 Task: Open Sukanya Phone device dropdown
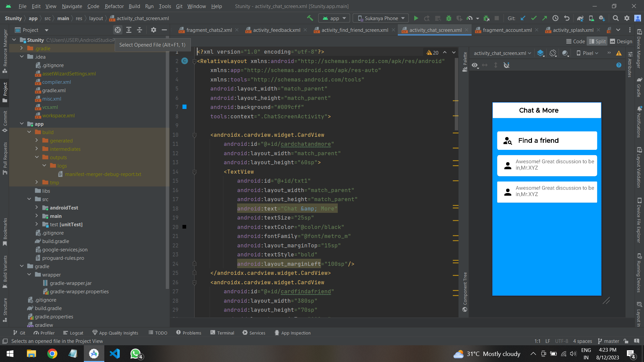pos(381,18)
